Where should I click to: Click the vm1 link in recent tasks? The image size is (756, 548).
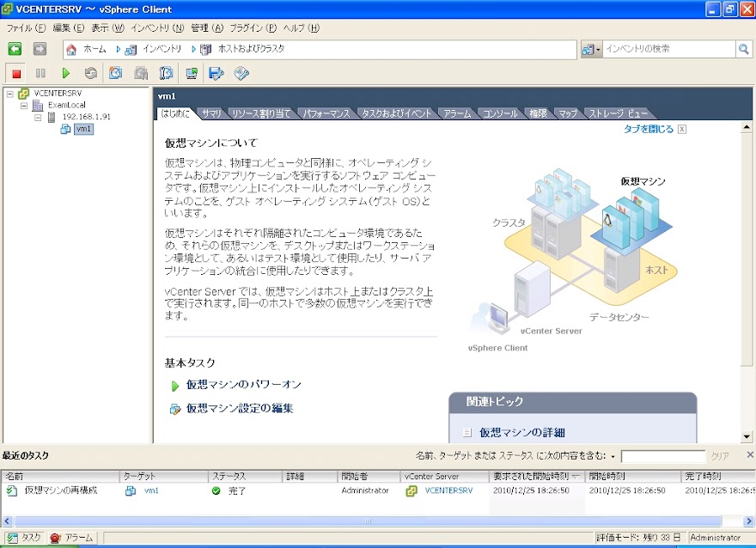coord(151,490)
